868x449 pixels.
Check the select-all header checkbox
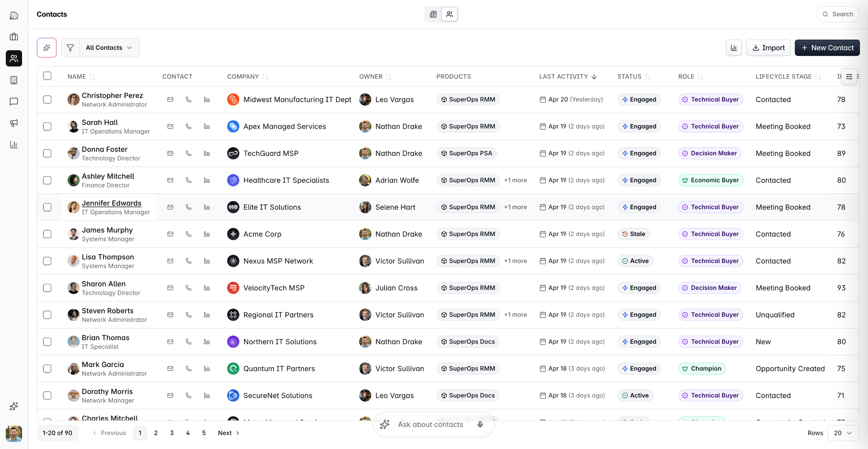click(x=47, y=76)
